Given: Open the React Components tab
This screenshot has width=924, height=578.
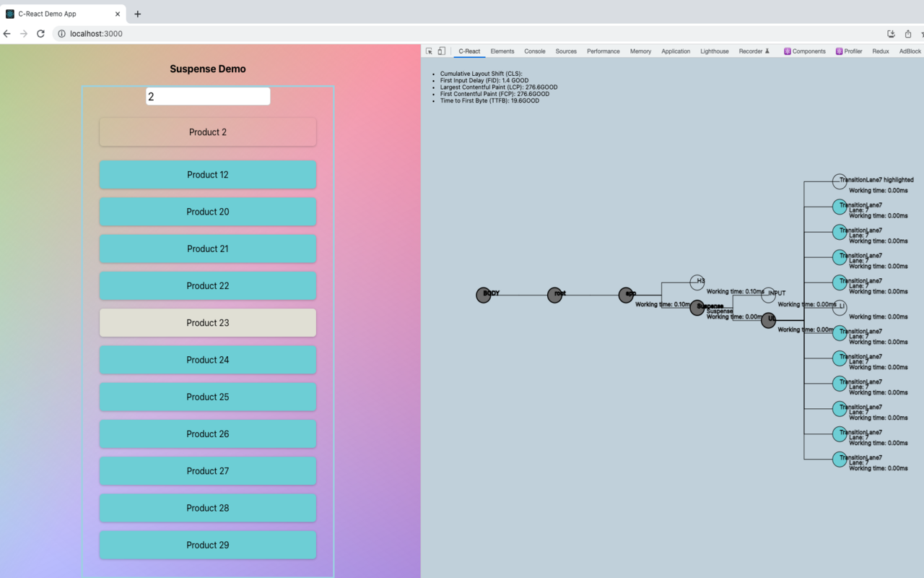Looking at the screenshot, I should pyautogui.click(x=805, y=51).
